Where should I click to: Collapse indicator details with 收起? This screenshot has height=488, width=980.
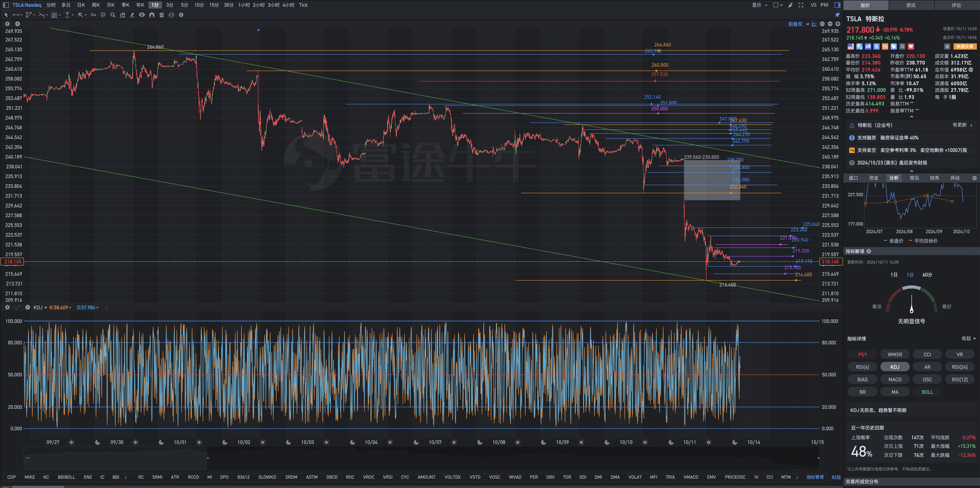pyautogui.click(x=969, y=338)
